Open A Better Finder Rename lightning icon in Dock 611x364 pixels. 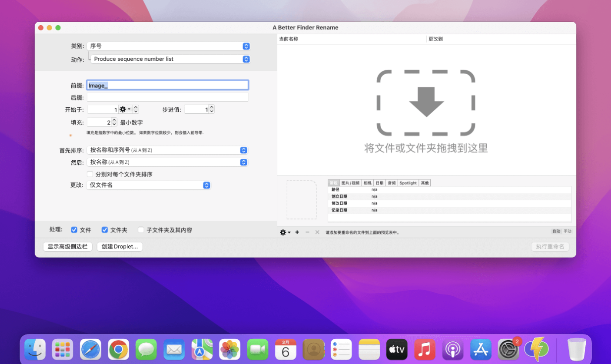(x=537, y=349)
